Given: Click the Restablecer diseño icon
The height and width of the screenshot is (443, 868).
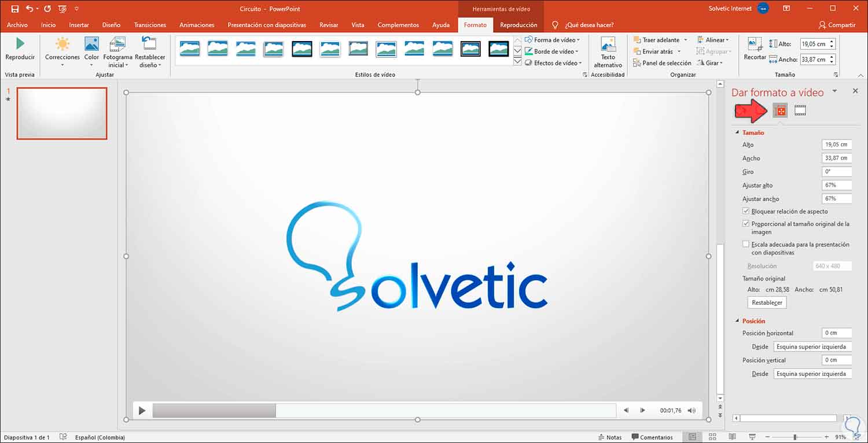Looking at the screenshot, I should [149, 44].
